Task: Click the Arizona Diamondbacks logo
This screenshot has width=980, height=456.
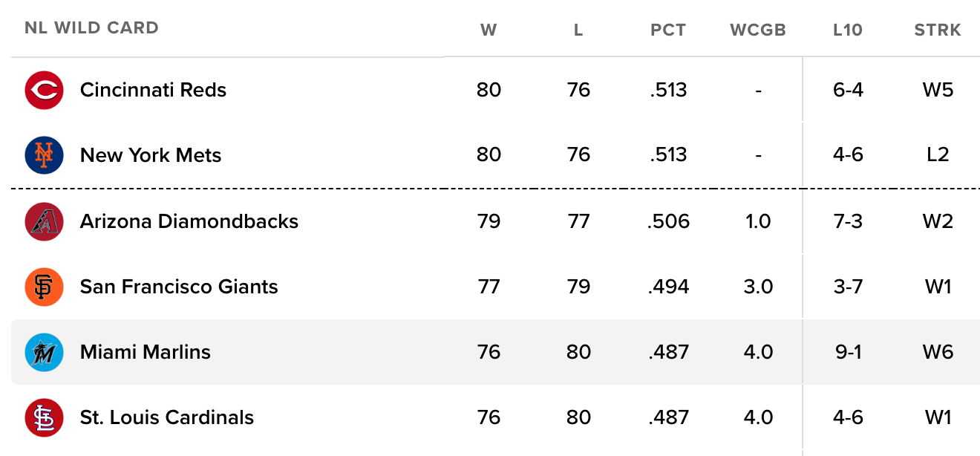Action: [44, 221]
